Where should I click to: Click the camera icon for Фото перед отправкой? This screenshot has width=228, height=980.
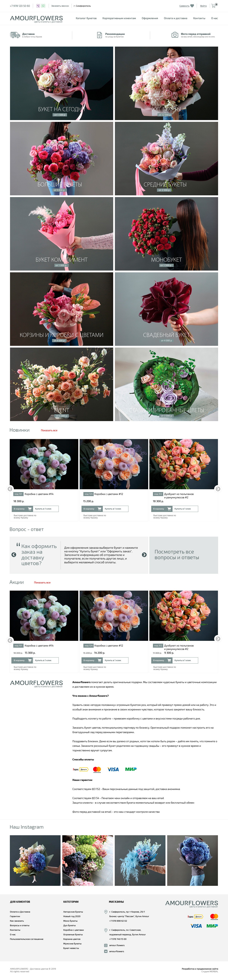coord(175,35)
